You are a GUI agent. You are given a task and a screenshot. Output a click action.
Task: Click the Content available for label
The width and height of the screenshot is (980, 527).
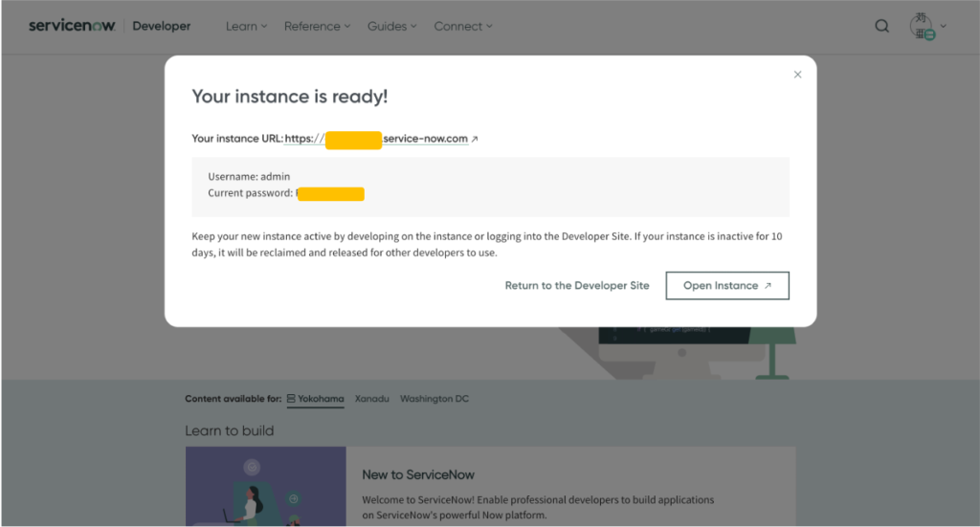click(234, 399)
